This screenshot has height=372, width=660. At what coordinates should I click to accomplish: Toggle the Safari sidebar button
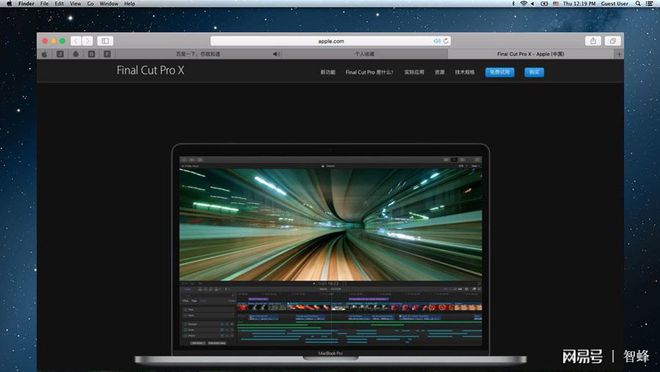[105, 41]
